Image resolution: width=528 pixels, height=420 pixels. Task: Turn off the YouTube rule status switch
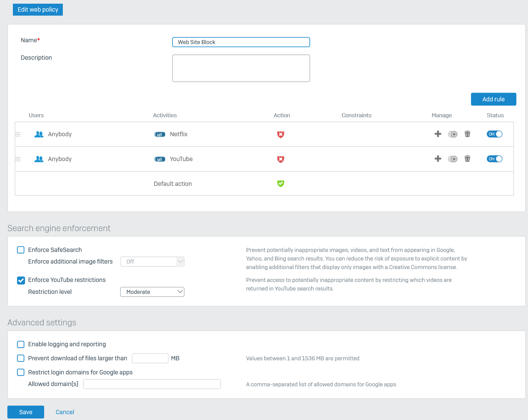coord(494,159)
